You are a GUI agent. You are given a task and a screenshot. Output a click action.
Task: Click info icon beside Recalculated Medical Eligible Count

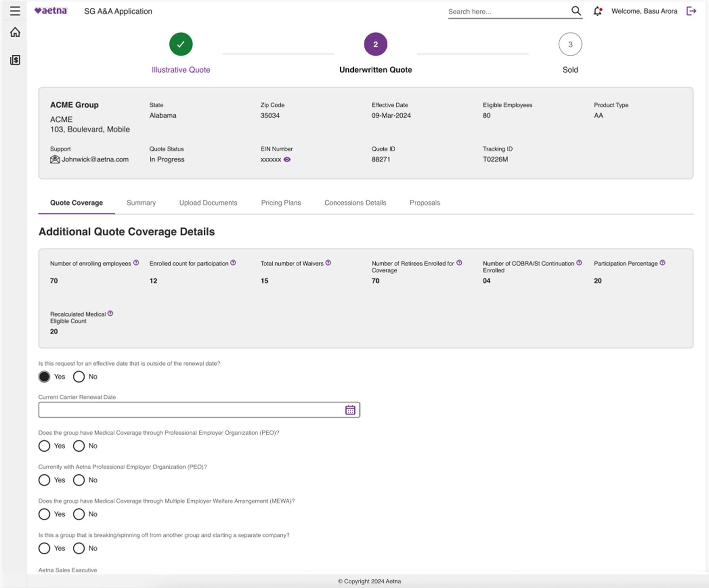pyautogui.click(x=110, y=313)
